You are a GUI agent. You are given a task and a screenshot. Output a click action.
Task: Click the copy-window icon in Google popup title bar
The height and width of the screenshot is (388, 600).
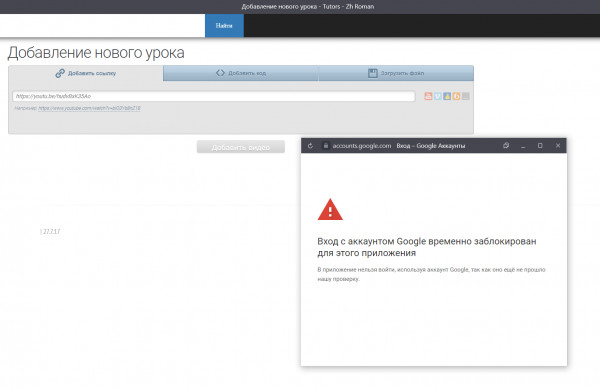click(x=506, y=145)
